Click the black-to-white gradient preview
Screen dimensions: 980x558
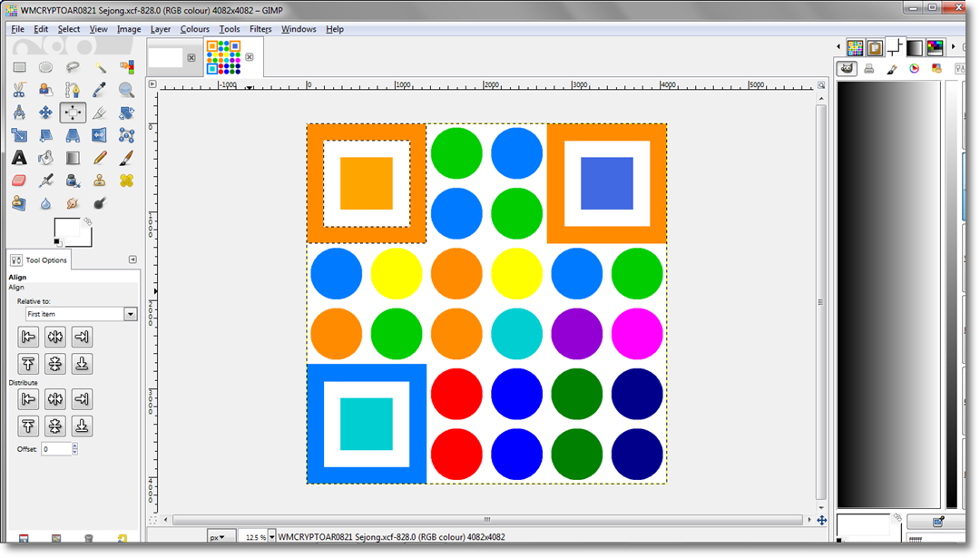coord(888,294)
